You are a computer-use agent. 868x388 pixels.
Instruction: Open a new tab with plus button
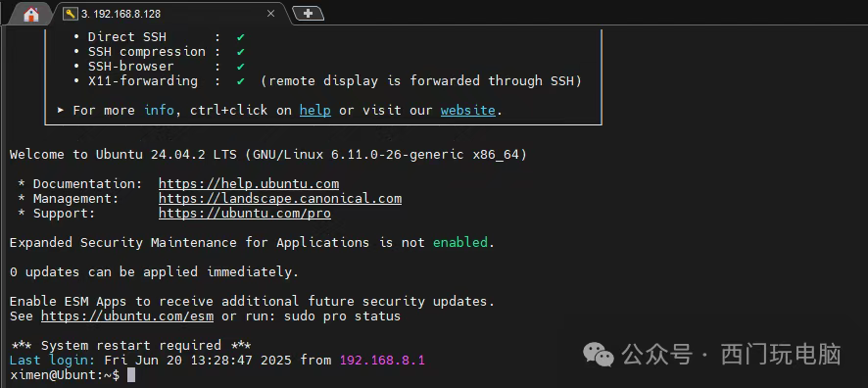tap(309, 14)
